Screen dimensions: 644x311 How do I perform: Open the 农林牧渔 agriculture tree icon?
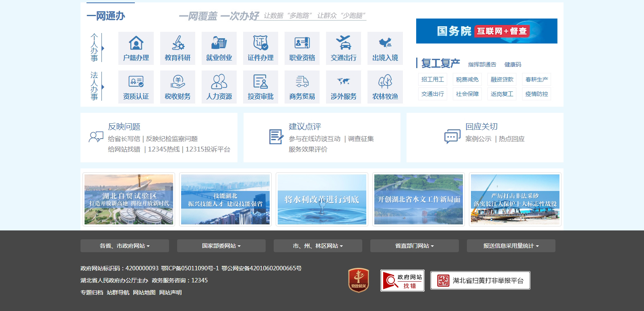(x=385, y=82)
